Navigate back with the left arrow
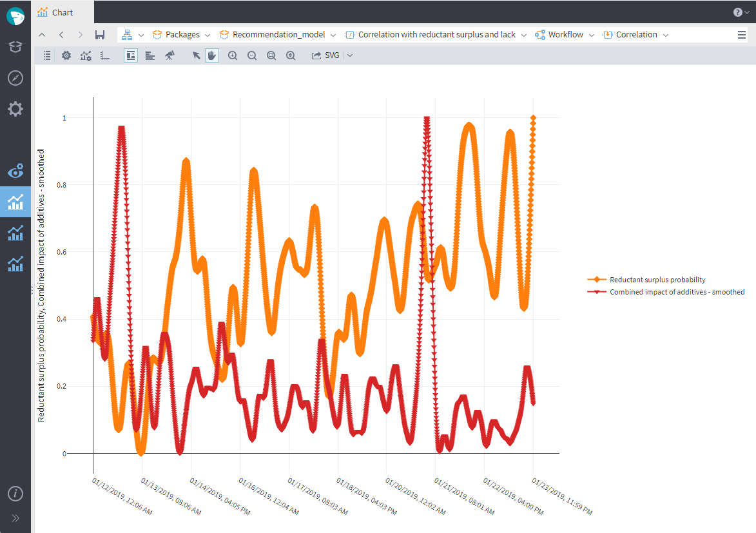This screenshot has width=756, height=533. [61, 35]
